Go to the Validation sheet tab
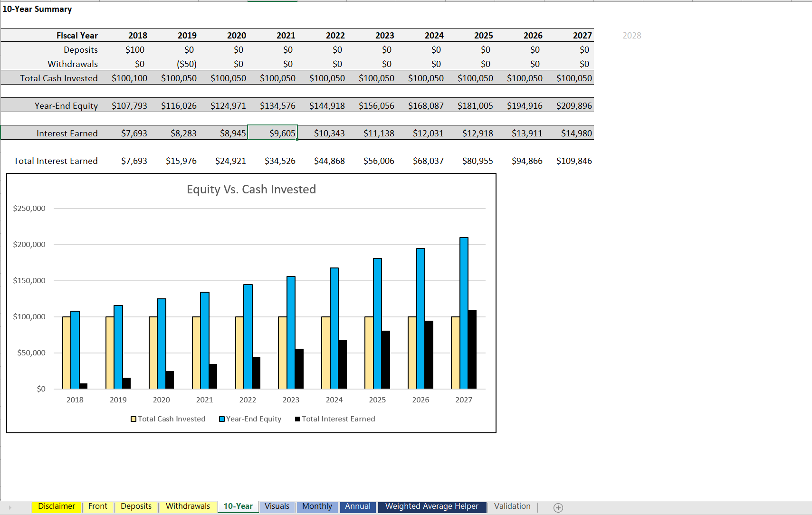The image size is (812, 515). pyautogui.click(x=512, y=506)
